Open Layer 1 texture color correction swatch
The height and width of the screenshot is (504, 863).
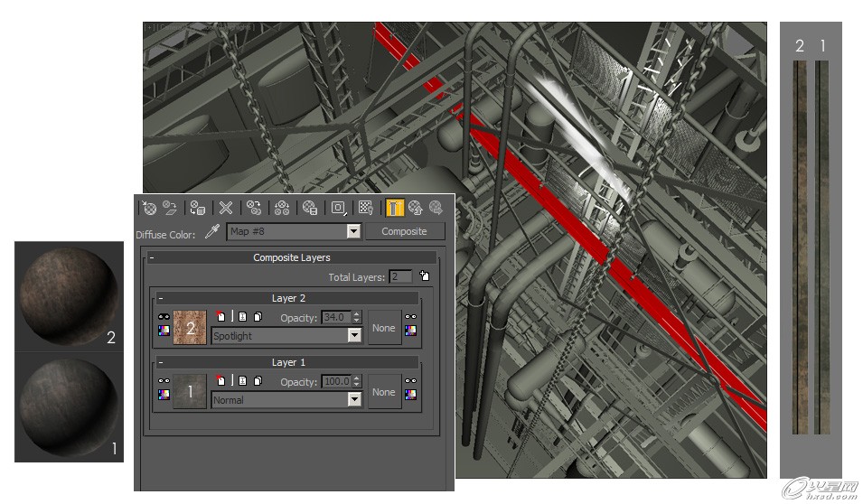coord(164,395)
